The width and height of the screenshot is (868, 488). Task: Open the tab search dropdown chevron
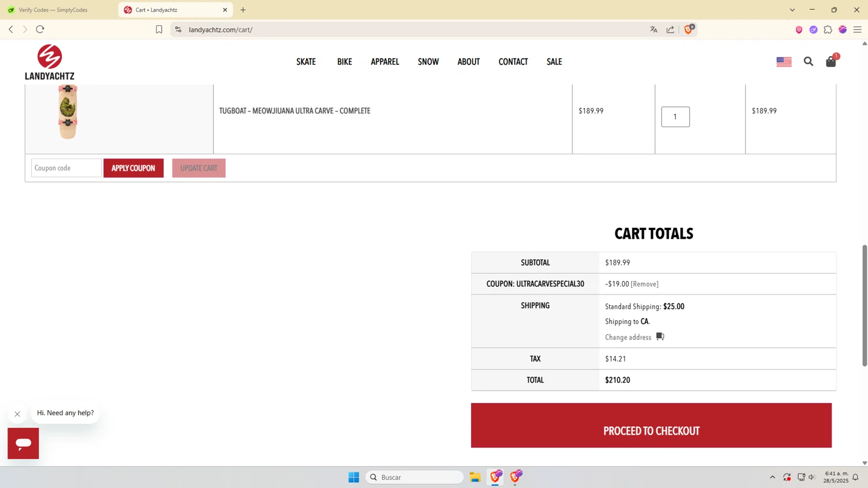click(x=792, y=10)
